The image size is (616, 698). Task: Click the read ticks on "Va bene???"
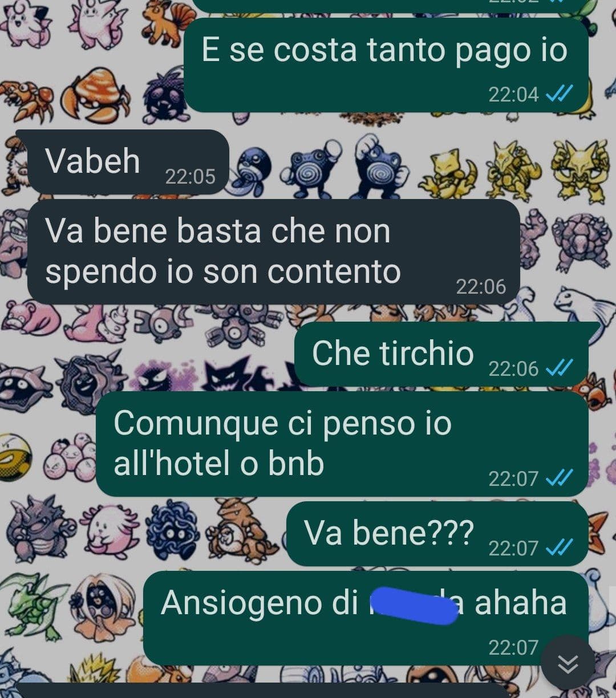coord(559,548)
